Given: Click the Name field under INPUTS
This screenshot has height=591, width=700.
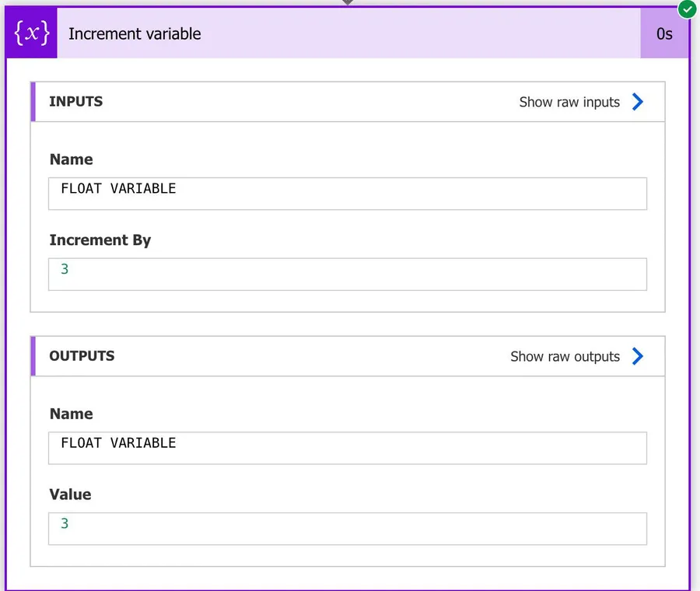Looking at the screenshot, I should coord(347,194).
